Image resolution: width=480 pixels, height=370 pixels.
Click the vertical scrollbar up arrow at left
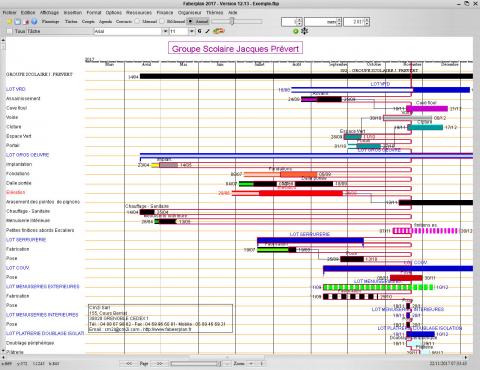click(x=3, y=39)
